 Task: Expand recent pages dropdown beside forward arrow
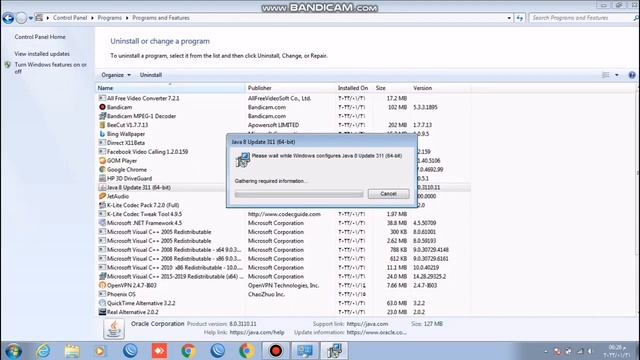[31, 18]
